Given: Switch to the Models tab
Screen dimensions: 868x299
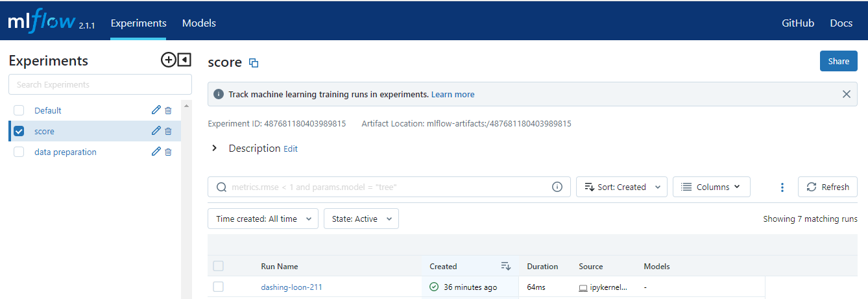Looking at the screenshot, I should point(199,23).
